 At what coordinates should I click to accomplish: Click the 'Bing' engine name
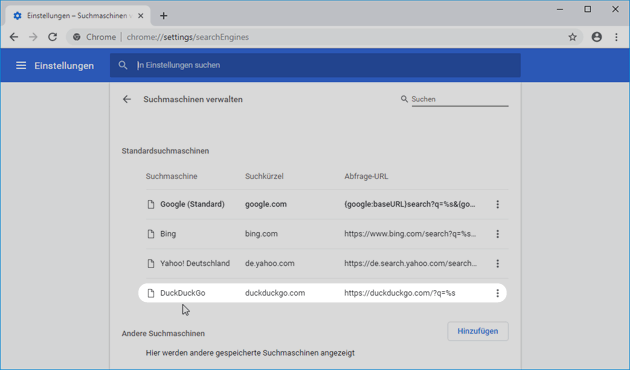click(168, 234)
